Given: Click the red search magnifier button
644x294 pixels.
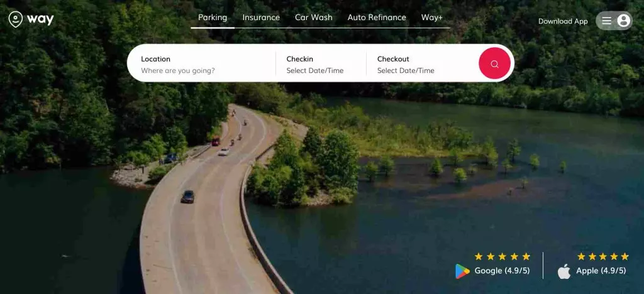Looking at the screenshot, I should coord(494,63).
